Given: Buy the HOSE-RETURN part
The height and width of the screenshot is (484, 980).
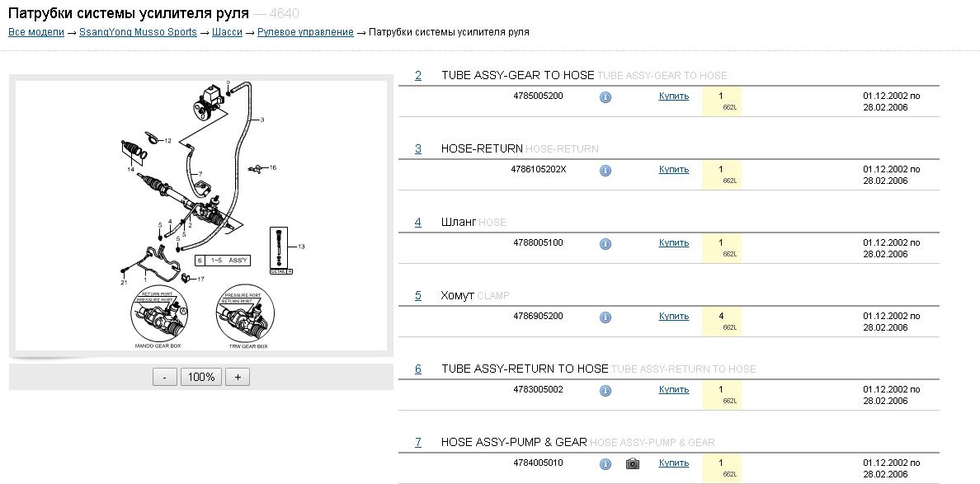Looking at the screenshot, I should click(x=674, y=170).
